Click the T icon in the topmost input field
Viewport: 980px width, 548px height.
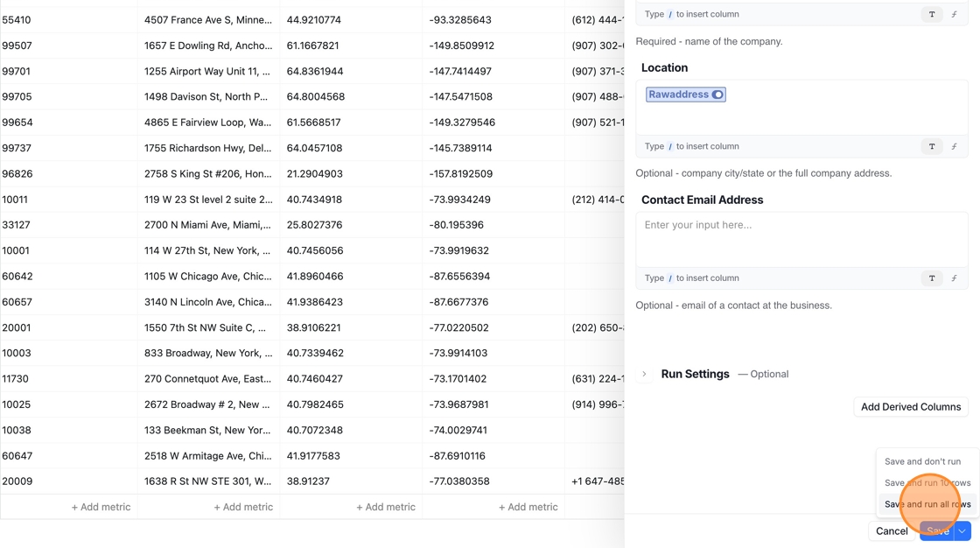pyautogui.click(x=931, y=14)
